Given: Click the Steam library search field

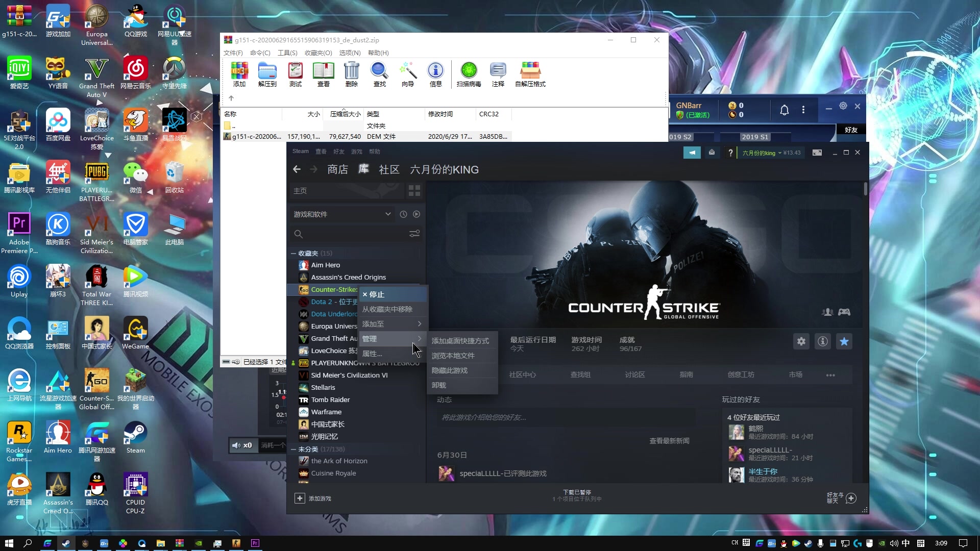Looking at the screenshot, I should point(350,234).
